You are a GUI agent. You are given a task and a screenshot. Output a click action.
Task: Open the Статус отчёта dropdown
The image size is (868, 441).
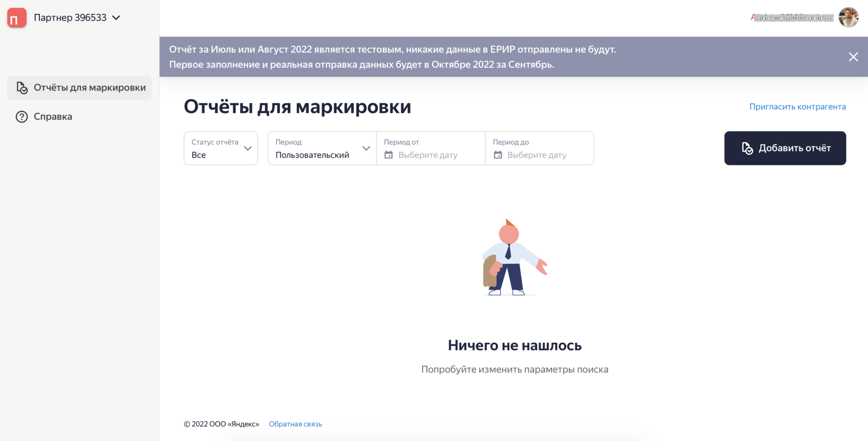215,148
